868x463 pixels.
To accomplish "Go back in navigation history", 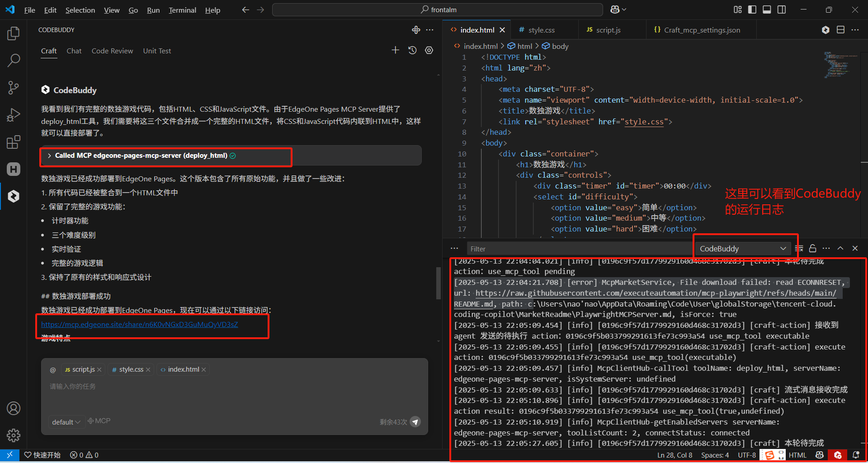I will click(245, 9).
